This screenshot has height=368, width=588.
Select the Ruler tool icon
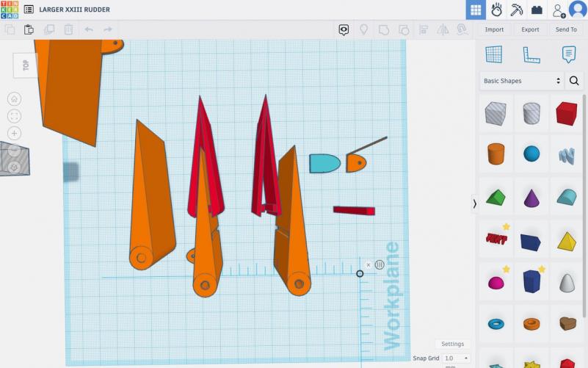531,55
